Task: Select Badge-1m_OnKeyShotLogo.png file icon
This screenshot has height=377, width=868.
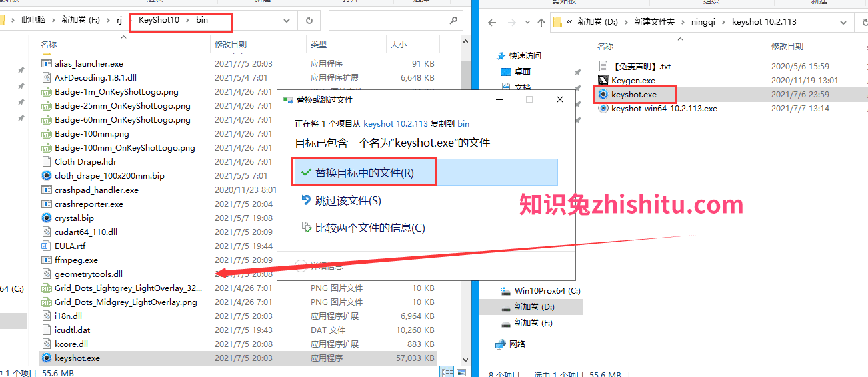Action: tap(47, 92)
